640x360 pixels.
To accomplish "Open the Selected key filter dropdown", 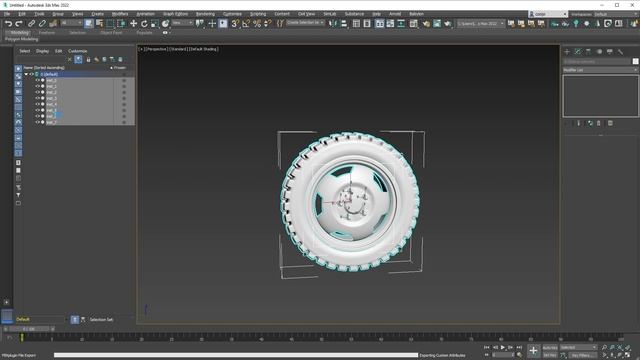I will pos(578,347).
